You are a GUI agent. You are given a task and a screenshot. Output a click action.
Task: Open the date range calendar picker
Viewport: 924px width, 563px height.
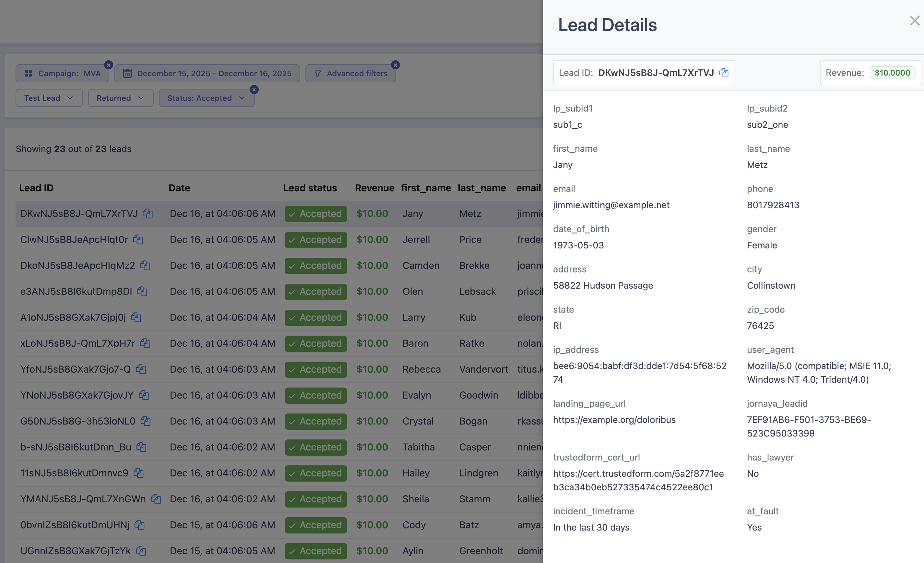point(207,74)
